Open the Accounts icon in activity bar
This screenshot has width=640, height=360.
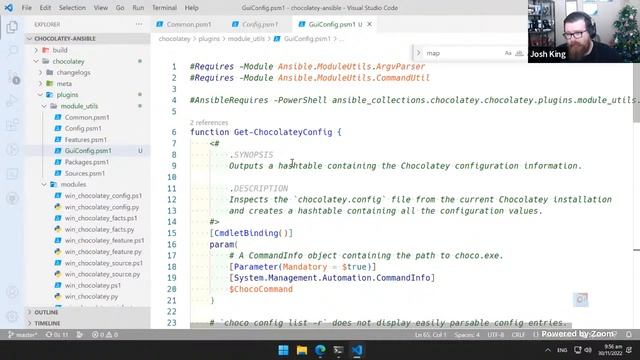12,292
